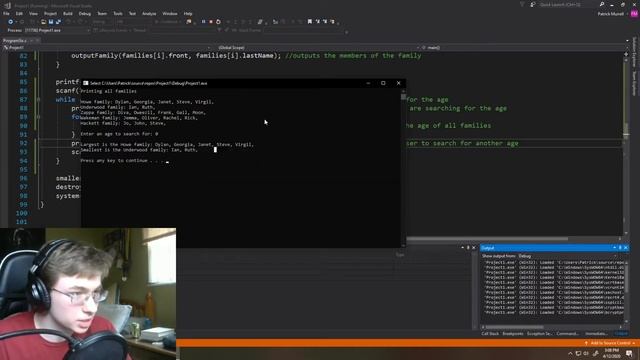Switch to the Command Window tab
Screen dimensions: 640x360
click(567, 333)
